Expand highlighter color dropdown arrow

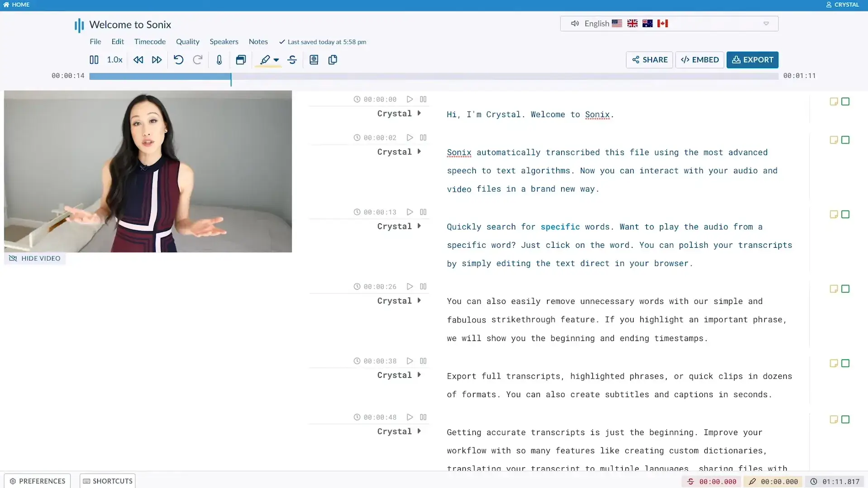point(276,60)
